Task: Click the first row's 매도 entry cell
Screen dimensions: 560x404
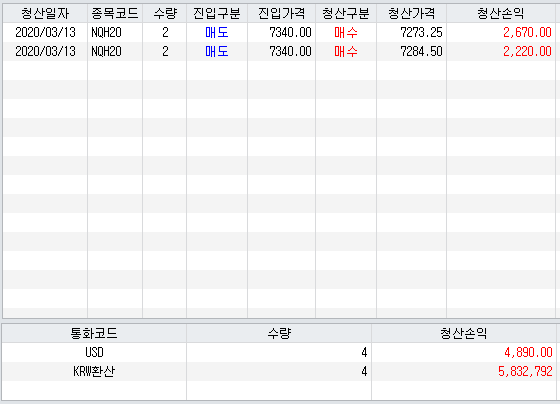Action: pyautogui.click(x=217, y=33)
